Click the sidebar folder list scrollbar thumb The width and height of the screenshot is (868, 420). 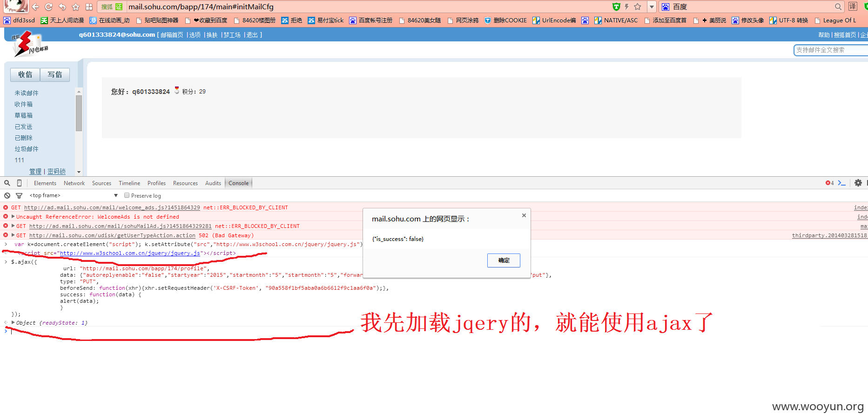click(79, 113)
